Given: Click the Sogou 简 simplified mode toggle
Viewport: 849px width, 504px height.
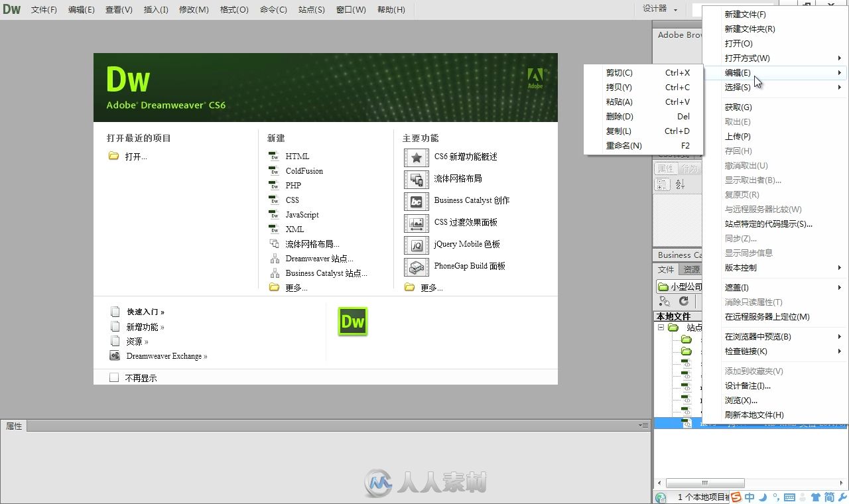Looking at the screenshot, I should 829,497.
